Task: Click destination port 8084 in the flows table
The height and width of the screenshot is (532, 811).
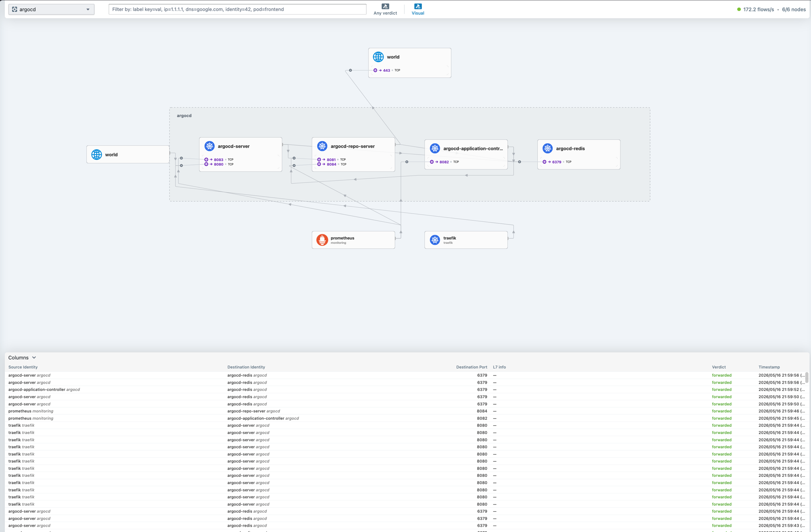Action: point(482,411)
